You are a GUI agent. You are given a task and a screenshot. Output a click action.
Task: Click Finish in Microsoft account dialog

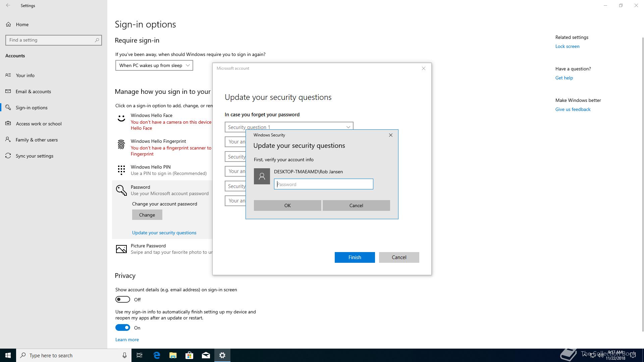[x=355, y=257]
